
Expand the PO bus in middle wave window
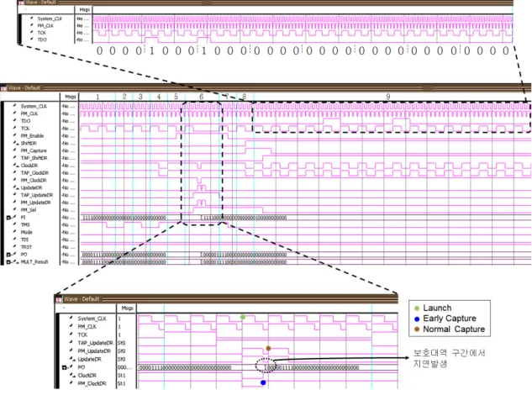coord(8,255)
